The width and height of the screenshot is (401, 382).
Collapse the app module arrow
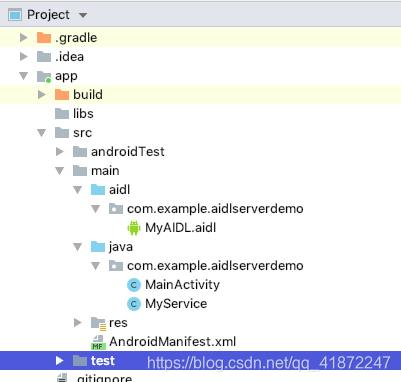tap(23, 76)
